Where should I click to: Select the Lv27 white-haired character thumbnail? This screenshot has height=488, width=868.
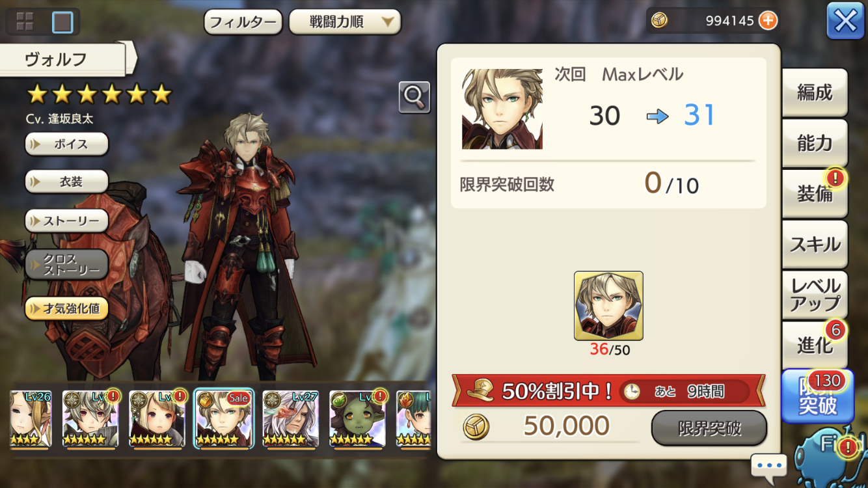[290, 419]
